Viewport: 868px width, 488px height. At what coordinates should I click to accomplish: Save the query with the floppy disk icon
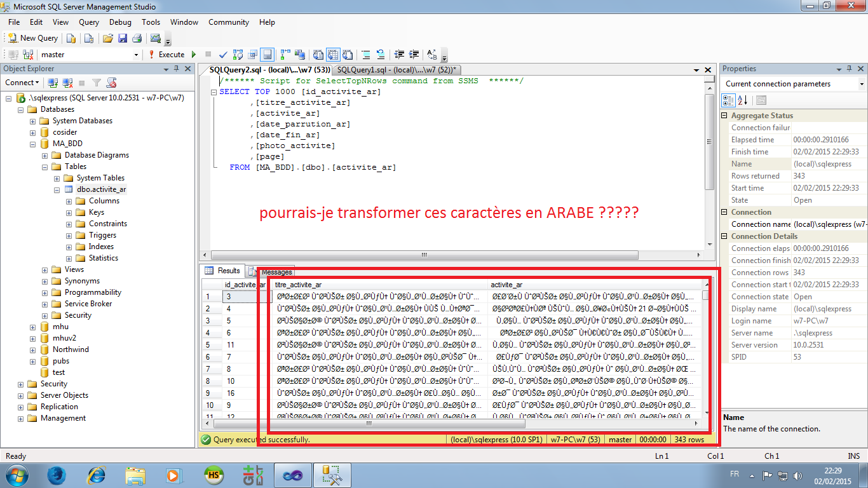pos(123,38)
